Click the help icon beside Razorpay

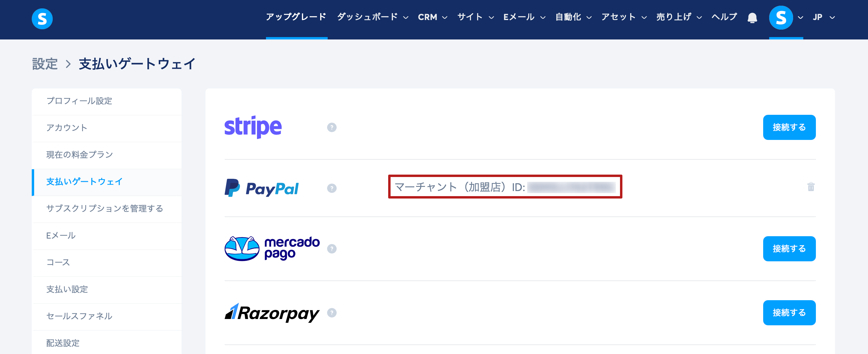pos(332,313)
